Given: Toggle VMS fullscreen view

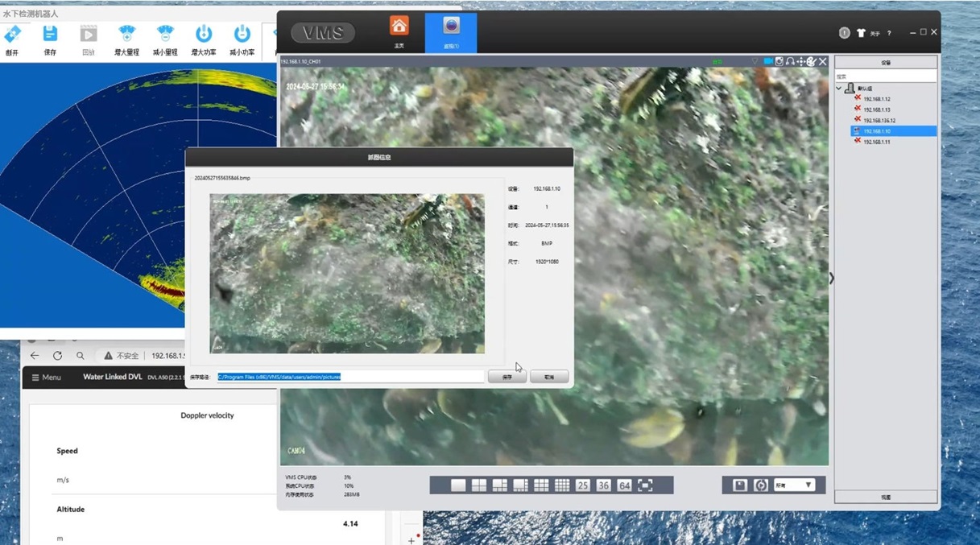Looking at the screenshot, I should 645,485.
